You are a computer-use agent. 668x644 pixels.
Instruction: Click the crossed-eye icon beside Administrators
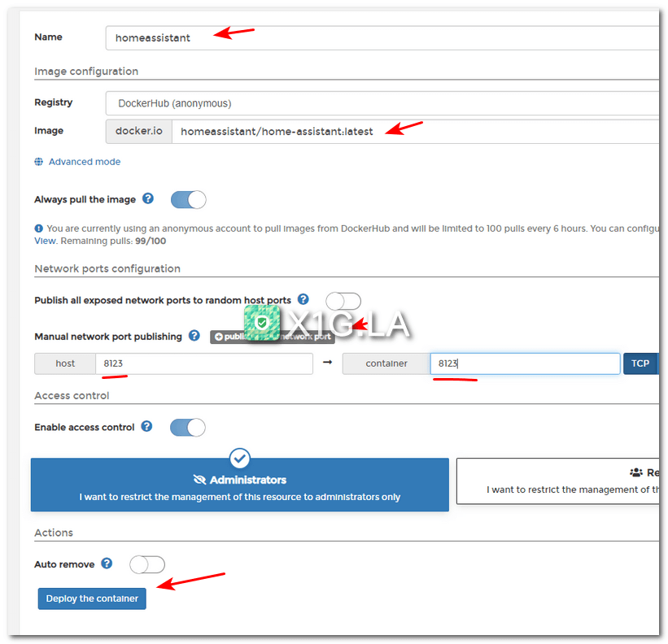[199, 480]
